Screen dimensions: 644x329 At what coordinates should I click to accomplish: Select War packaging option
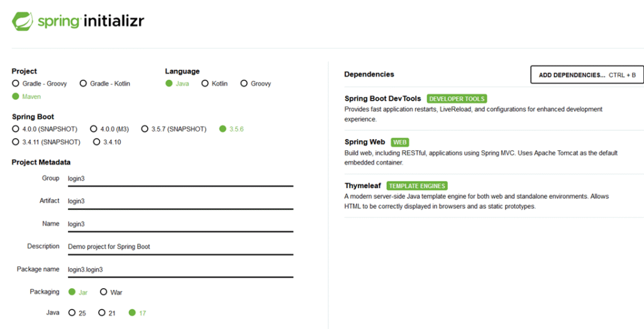[x=104, y=293]
